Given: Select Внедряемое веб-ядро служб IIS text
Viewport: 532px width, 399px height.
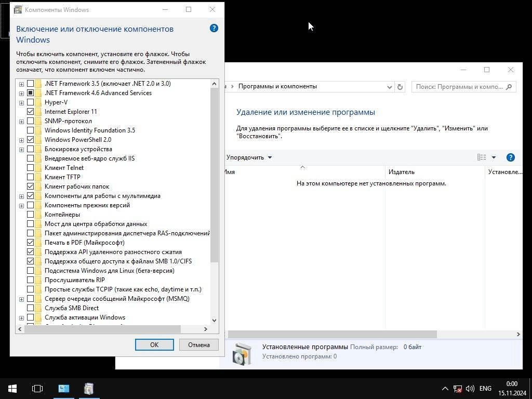Looking at the screenshot, I should [x=89, y=158].
